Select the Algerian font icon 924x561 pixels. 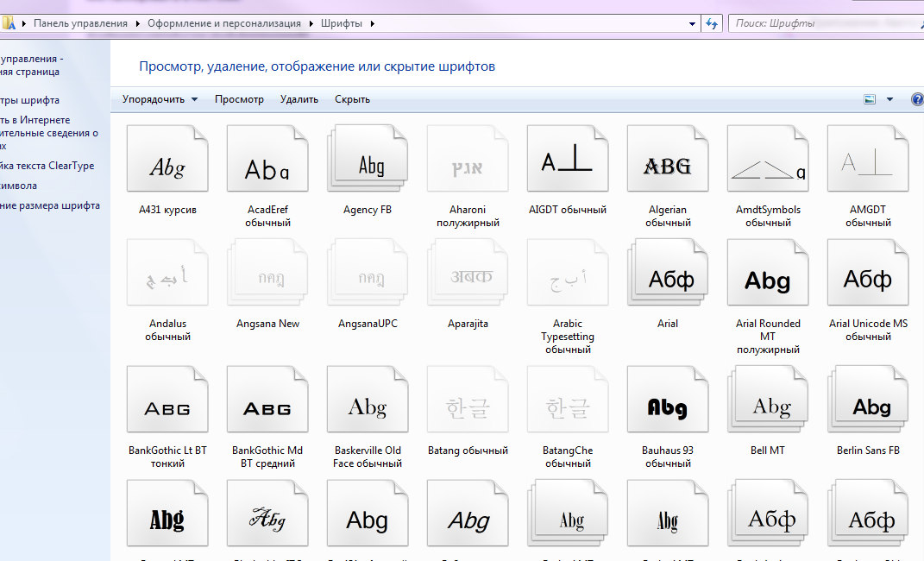click(668, 160)
